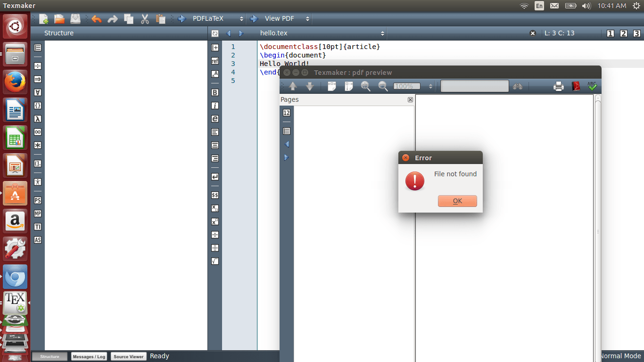Run the spell checker ABC icon
644x362 pixels.
pos(592,86)
